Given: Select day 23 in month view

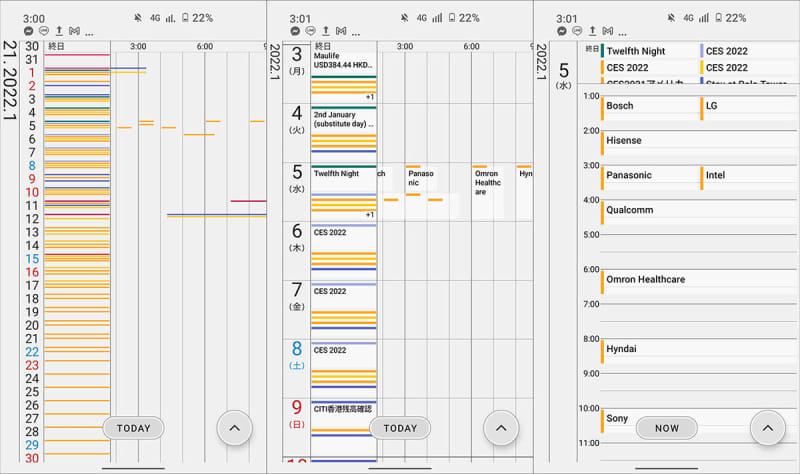Looking at the screenshot, I should (x=32, y=365).
